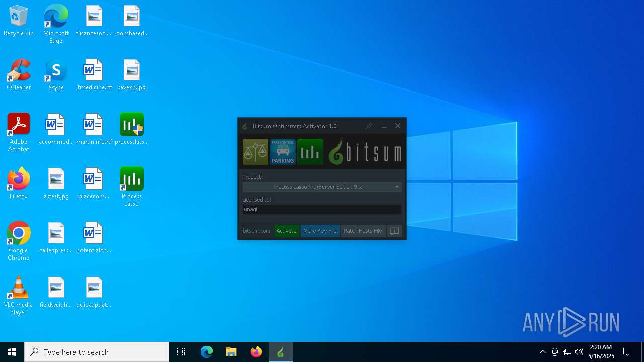The height and width of the screenshot is (362, 644).
Task: Select the financesoci... image file
Action: tap(94, 21)
